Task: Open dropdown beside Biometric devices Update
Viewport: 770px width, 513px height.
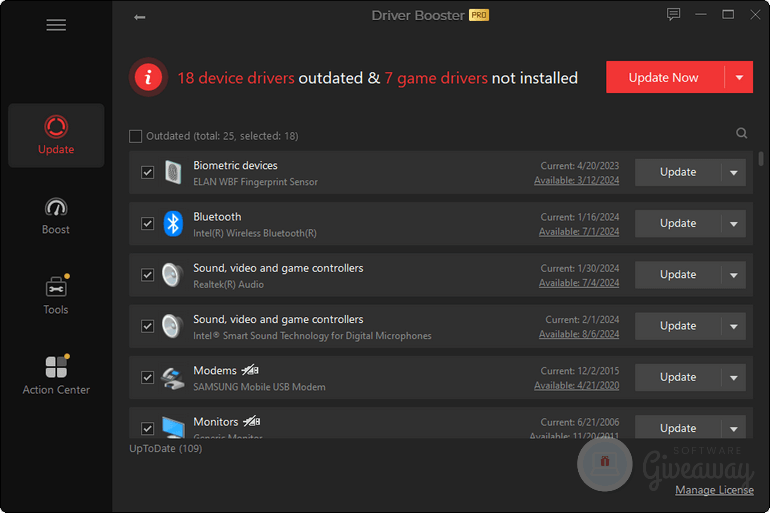Action: tap(734, 172)
